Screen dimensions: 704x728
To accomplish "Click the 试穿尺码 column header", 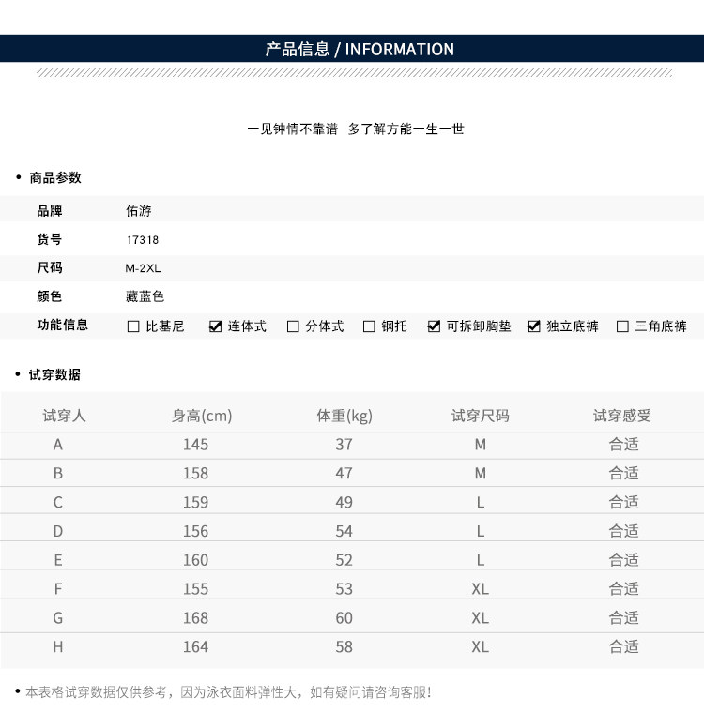I will point(481,416).
